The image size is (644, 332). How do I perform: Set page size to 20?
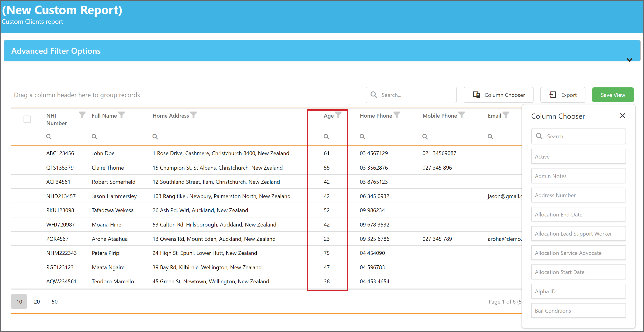tap(37, 302)
